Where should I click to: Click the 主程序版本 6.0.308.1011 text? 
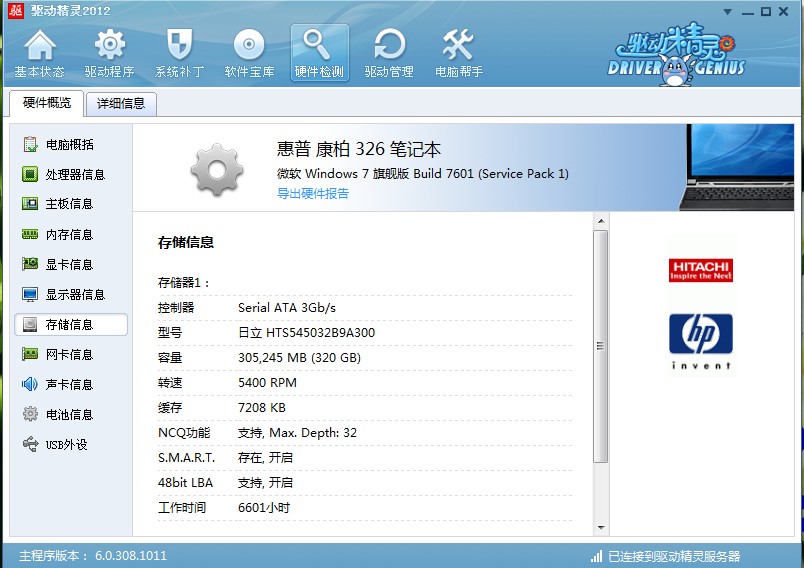pyautogui.click(x=93, y=556)
